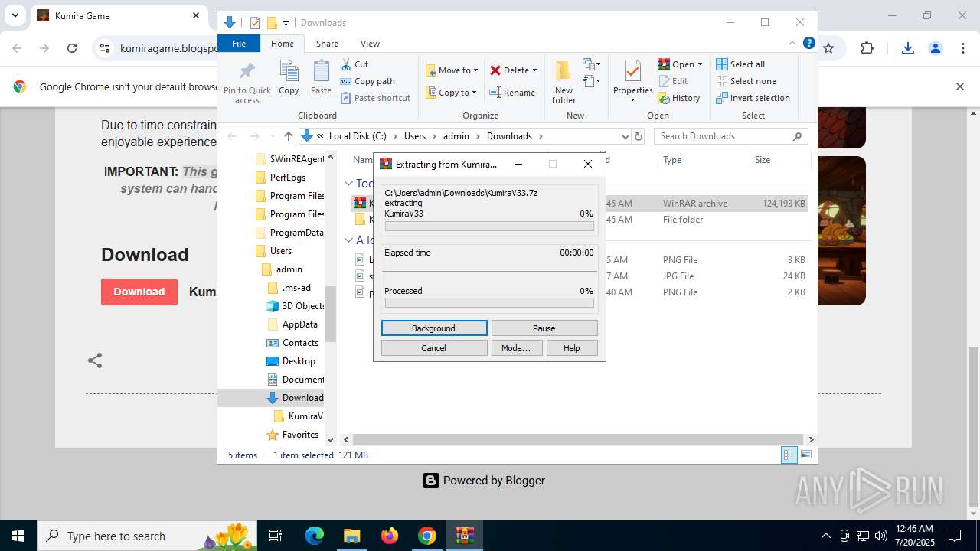Click Rename in Organize group
The width and height of the screenshot is (980, 551).
tap(512, 93)
